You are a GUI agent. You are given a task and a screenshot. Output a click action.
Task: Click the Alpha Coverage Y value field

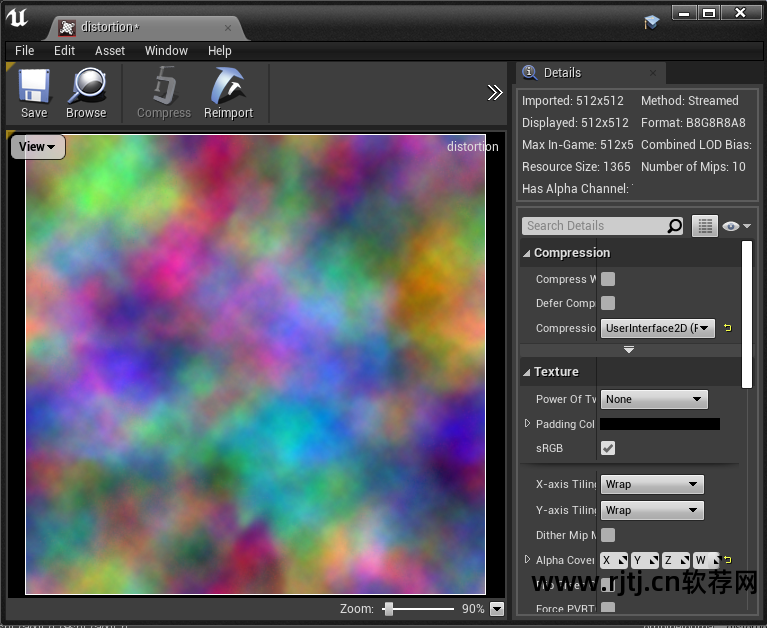(645, 560)
